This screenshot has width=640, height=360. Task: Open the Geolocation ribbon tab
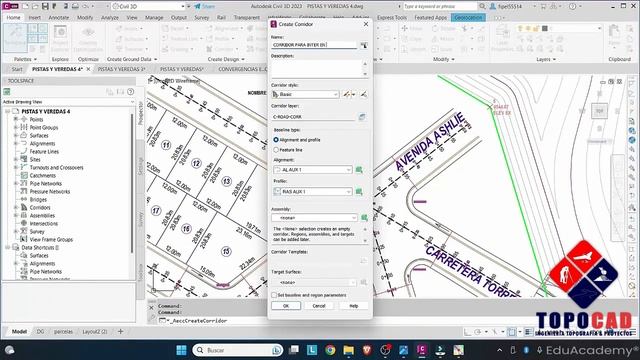point(468,18)
